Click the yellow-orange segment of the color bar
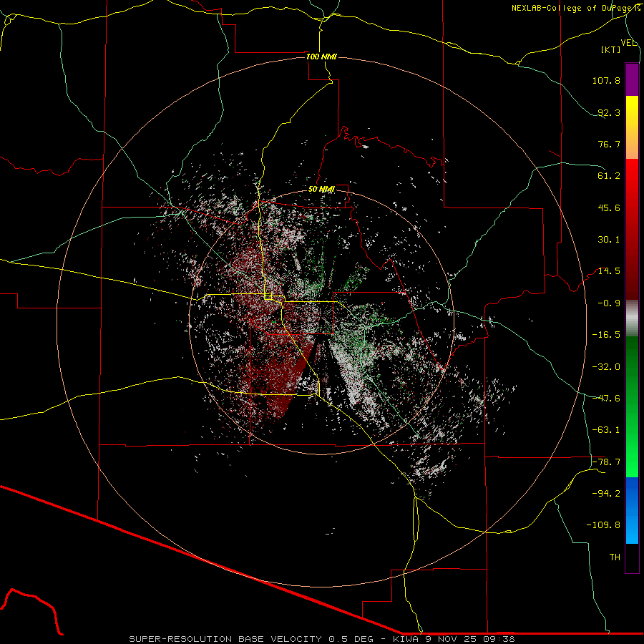 (632, 127)
